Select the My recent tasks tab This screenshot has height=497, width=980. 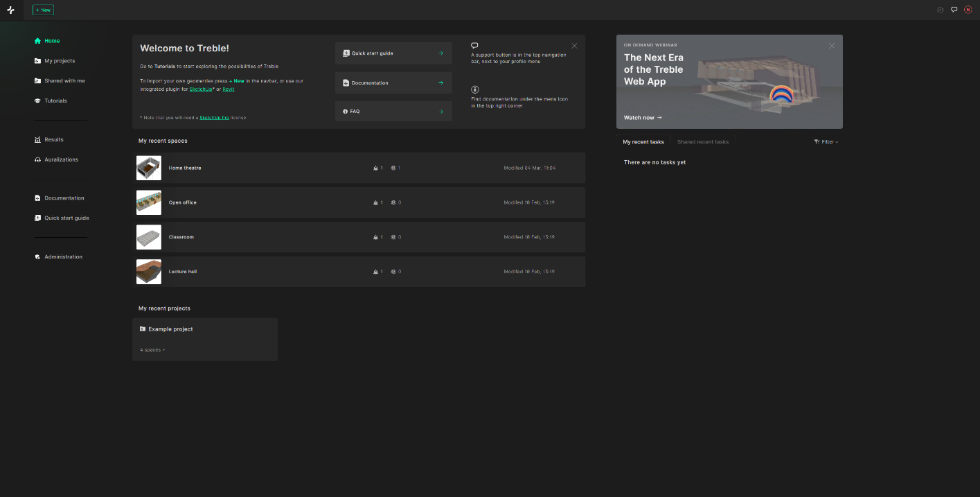tap(643, 141)
